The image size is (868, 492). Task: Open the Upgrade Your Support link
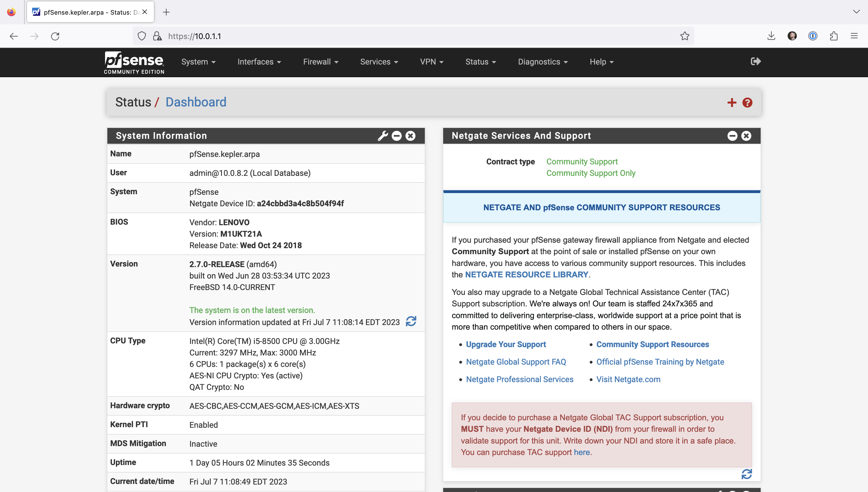click(x=506, y=344)
